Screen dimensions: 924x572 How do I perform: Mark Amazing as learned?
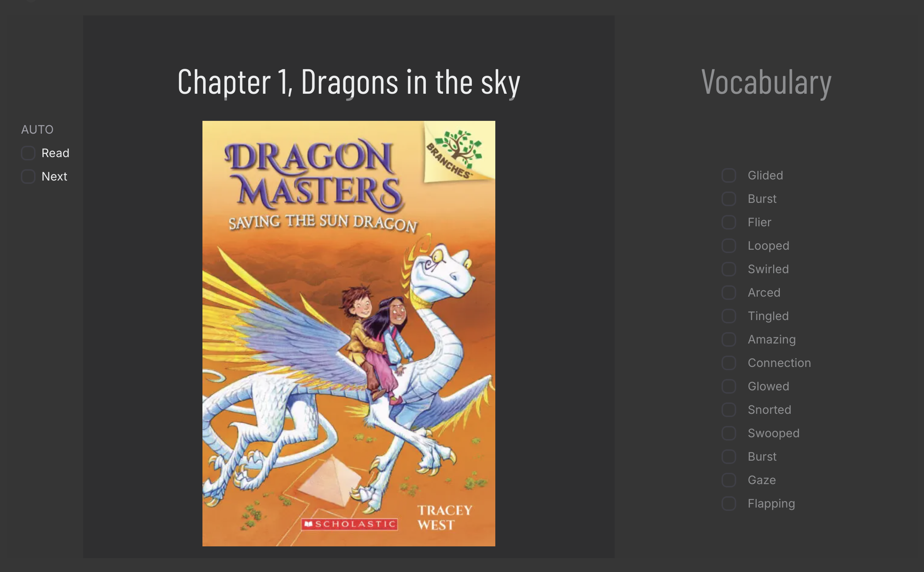coord(729,340)
